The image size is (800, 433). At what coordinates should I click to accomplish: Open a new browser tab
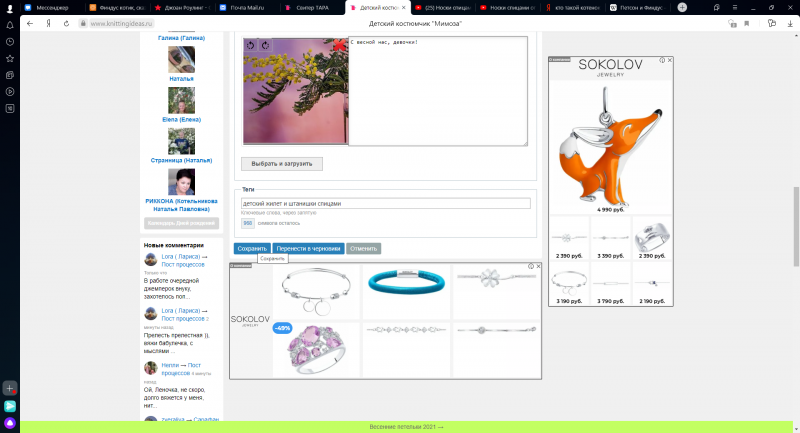pyautogui.click(x=682, y=7)
